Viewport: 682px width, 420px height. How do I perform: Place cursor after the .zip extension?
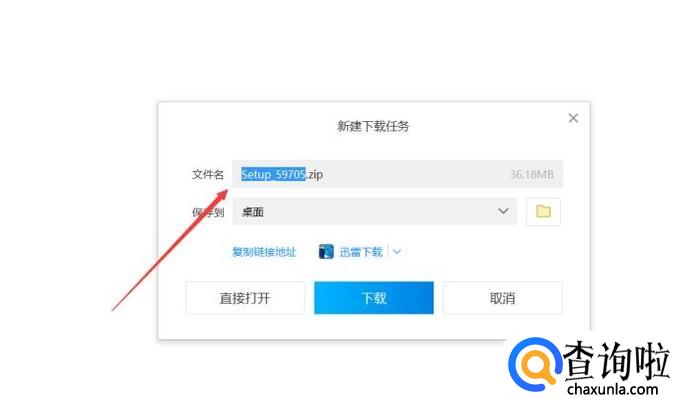[x=324, y=174]
